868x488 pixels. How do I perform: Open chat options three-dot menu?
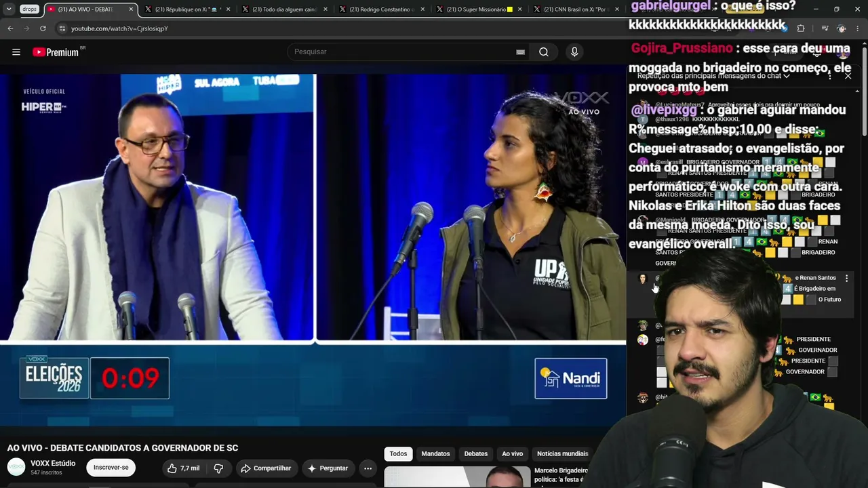click(830, 76)
